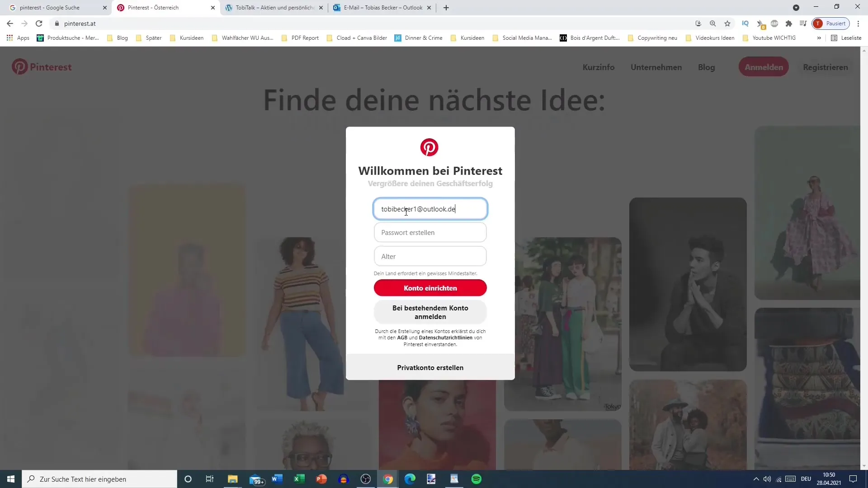The image size is (868, 488).
Task: Click Registrieren in the header
Action: click(x=826, y=67)
